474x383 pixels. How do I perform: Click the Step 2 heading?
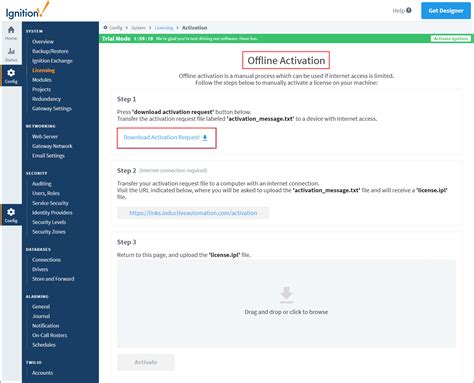pyautogui.click(x=126, y=171)
